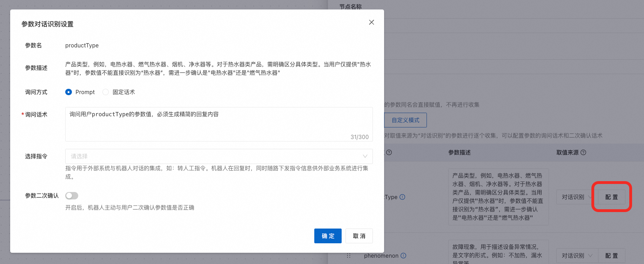Click the help icon beside 取值来源

pyautogui.click(x=583, y=152)
